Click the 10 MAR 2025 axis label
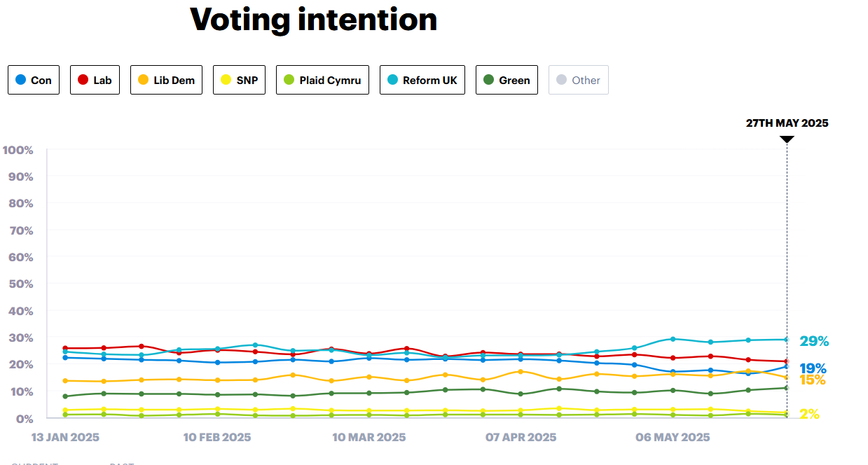 368,438
